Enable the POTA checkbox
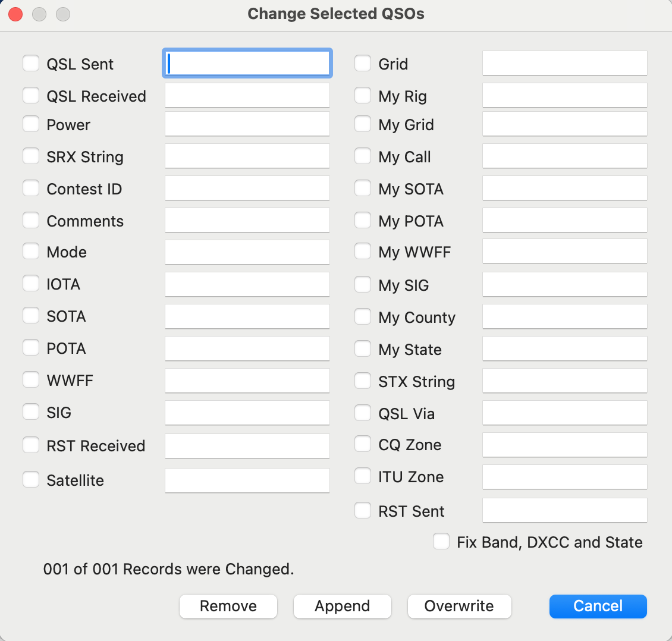Viewport: 672px width, 641px height. coord(31,347)
